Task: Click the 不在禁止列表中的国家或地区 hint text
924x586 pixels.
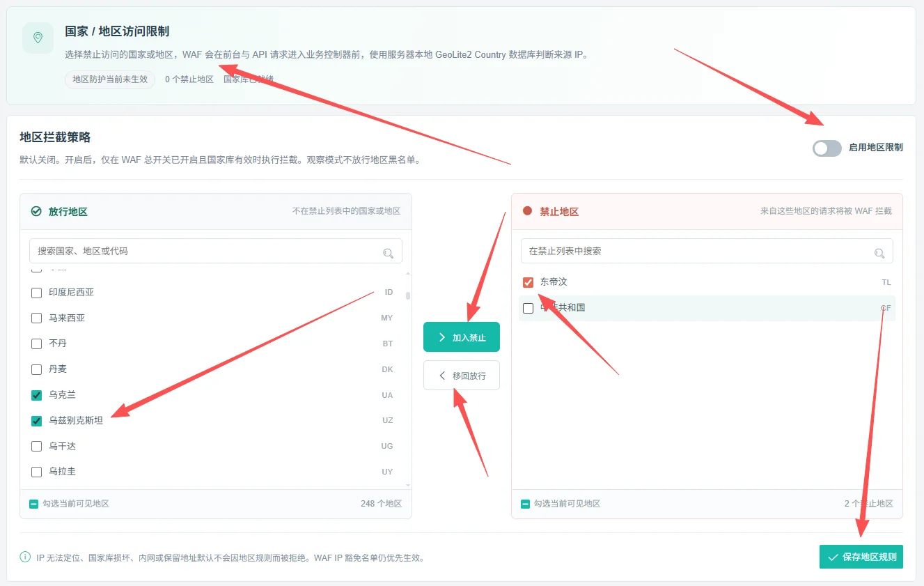Action: pos(347,211)
